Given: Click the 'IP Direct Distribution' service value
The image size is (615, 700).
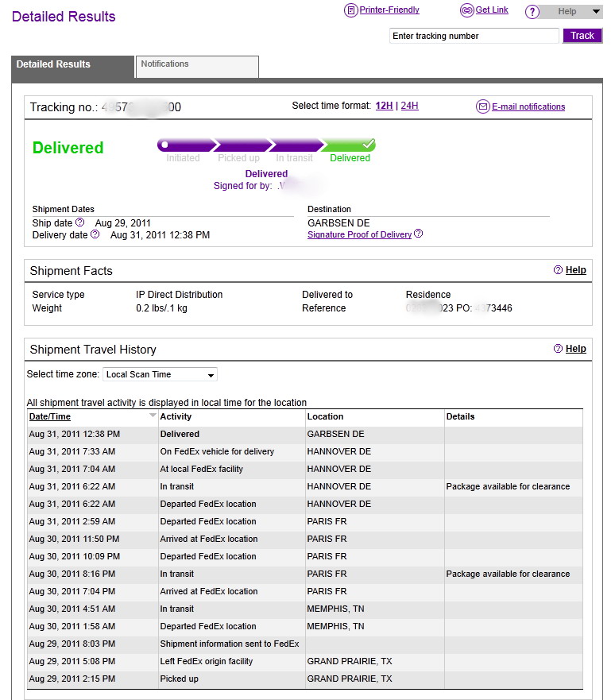Looking at the screenshot, I should [179, 295].
